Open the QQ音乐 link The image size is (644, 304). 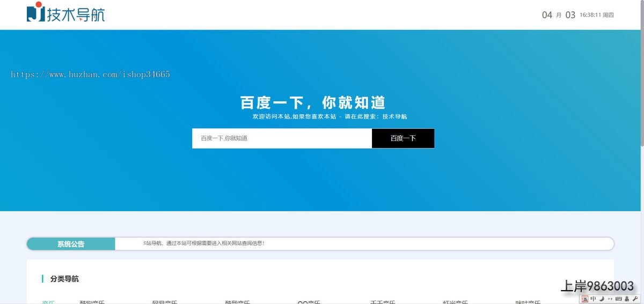(309, 302)
